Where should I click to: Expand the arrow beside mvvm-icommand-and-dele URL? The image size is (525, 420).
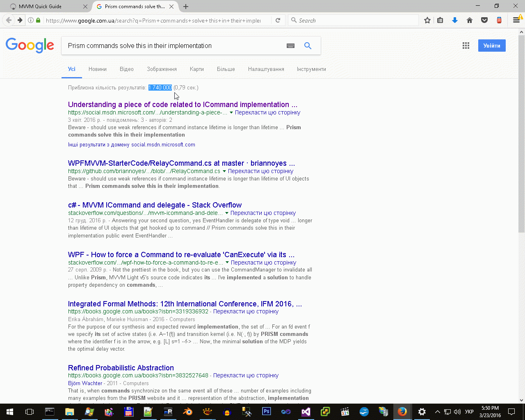(x=227, y=213)
